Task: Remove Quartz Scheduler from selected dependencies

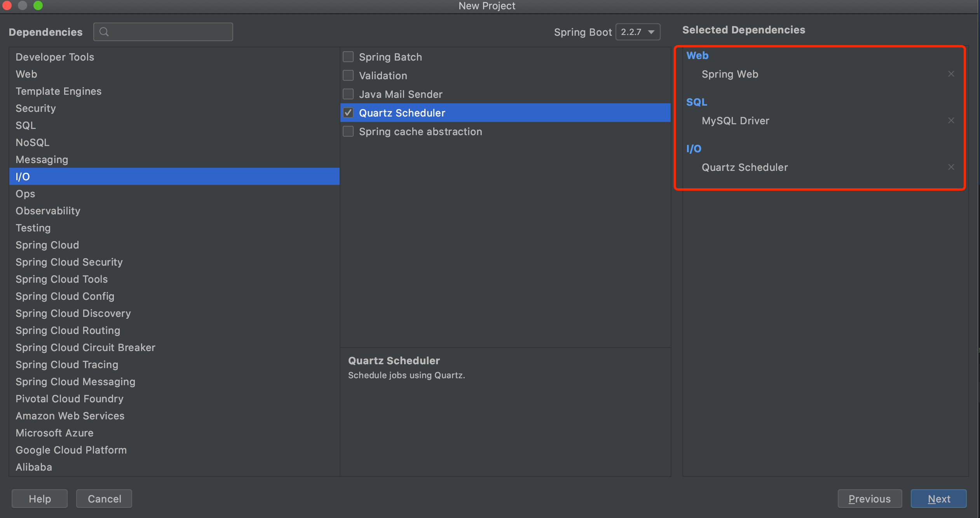Action: [951, 167]
